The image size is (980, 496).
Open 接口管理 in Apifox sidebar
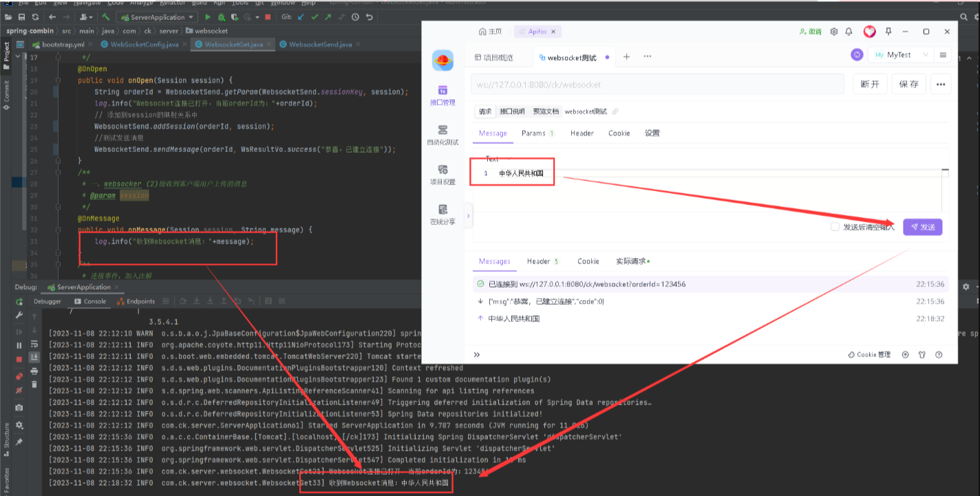click(x=443, y=96)
